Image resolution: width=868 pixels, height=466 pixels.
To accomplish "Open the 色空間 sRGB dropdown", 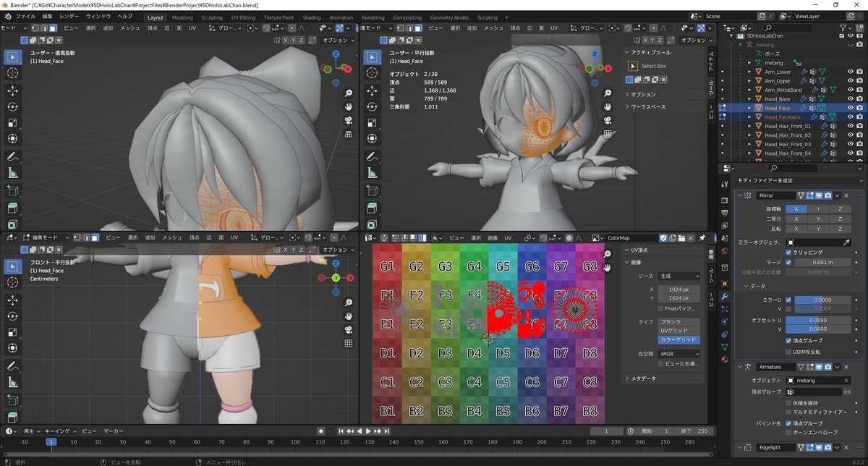I will [679, 354].
